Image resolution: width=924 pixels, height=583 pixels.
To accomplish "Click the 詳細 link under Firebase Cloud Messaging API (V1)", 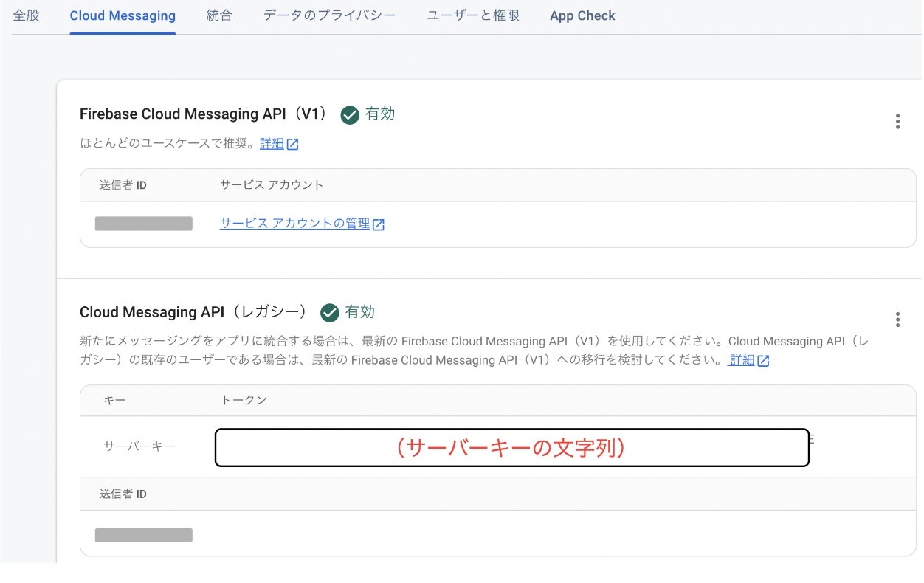I will click(272, 144).
